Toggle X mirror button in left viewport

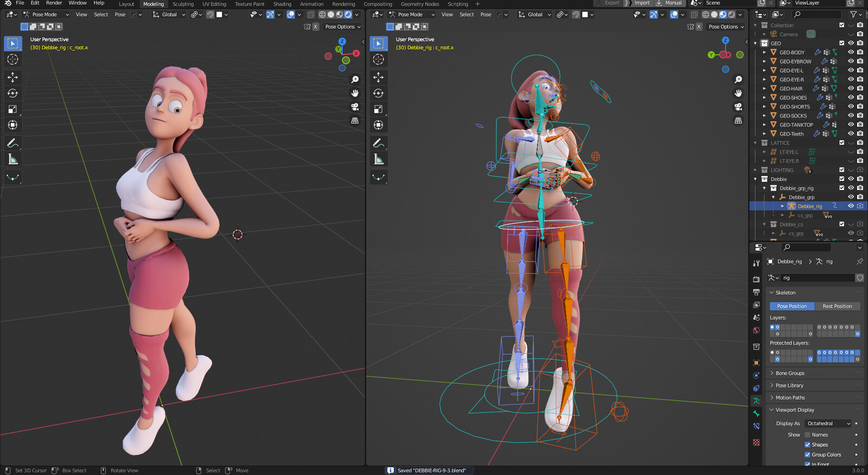pos(316,27)
